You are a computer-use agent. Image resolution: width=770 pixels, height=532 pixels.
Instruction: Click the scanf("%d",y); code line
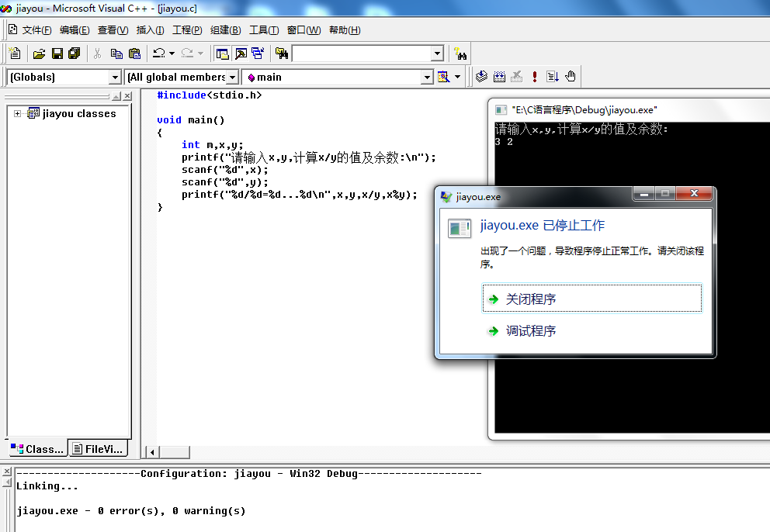225,182
